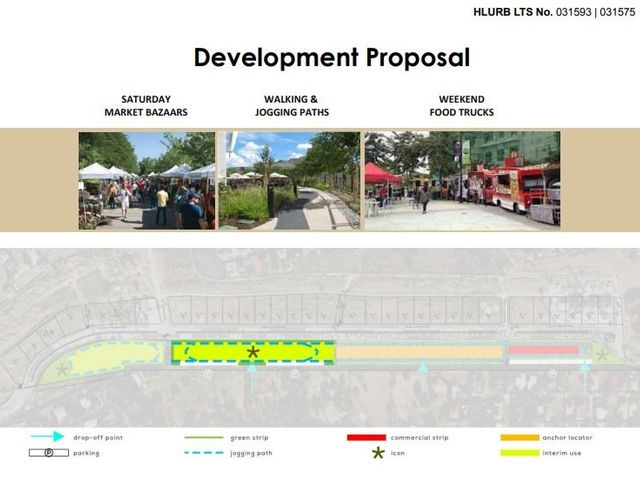This screenshot has width=640, height=480.
Task: Click the orange anchor locator area on map
Action: pos(419,352)
